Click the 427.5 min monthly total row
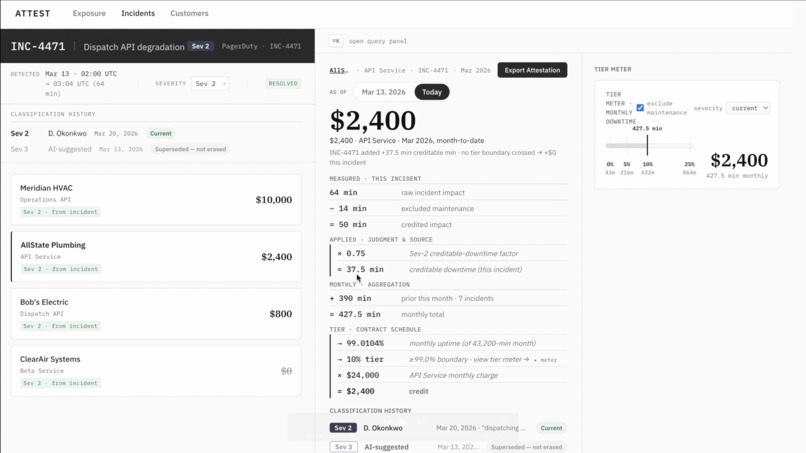This screenshot has height=453, width=806. [x=448, y=314]
